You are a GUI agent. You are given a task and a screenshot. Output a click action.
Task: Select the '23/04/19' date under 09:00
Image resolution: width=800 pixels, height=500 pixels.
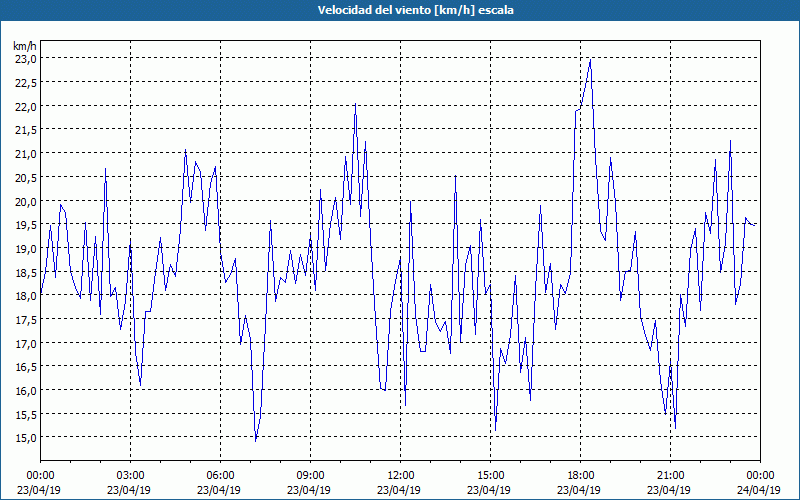309,490
